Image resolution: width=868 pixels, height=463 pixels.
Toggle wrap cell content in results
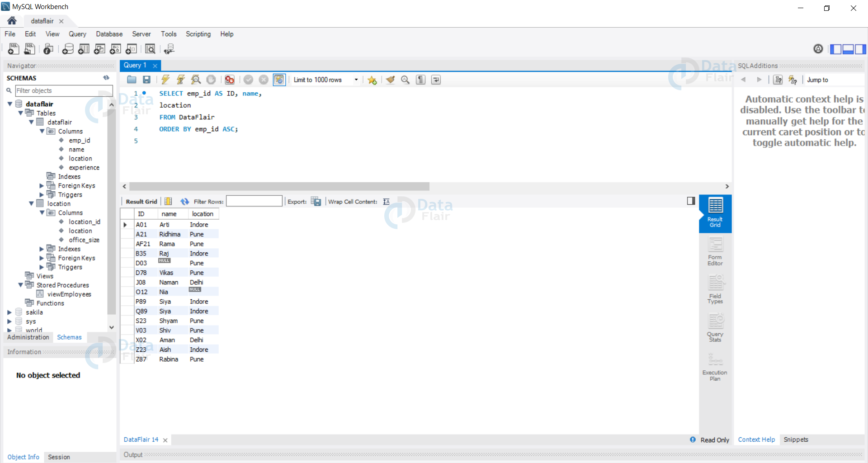tap(386, 202)
